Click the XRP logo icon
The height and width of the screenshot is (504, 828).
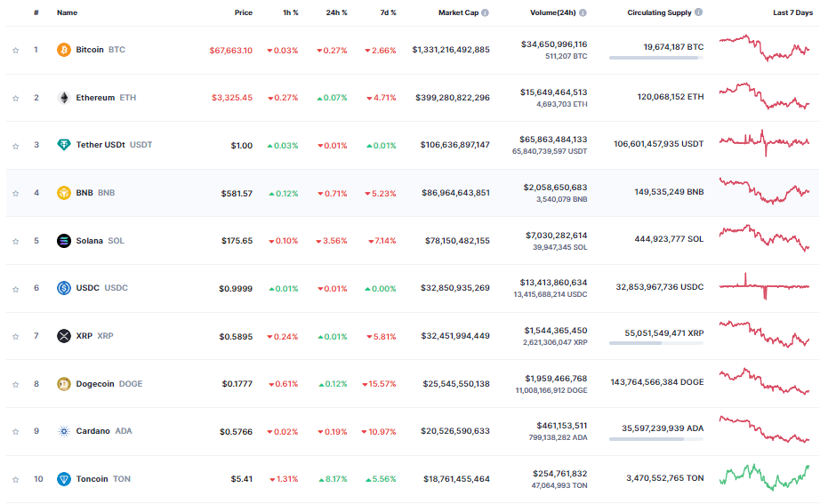pyautogui.click(x=64, y=336)
